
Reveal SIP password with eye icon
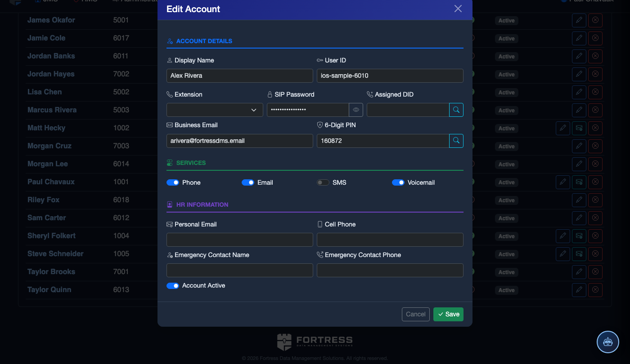tap(356, 110)
